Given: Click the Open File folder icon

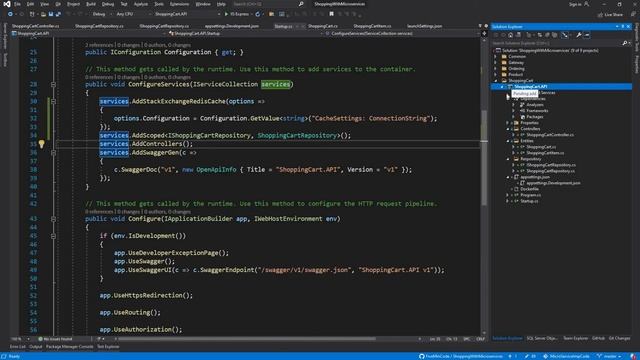Looking at the screenshot, I should pos(43,14).
